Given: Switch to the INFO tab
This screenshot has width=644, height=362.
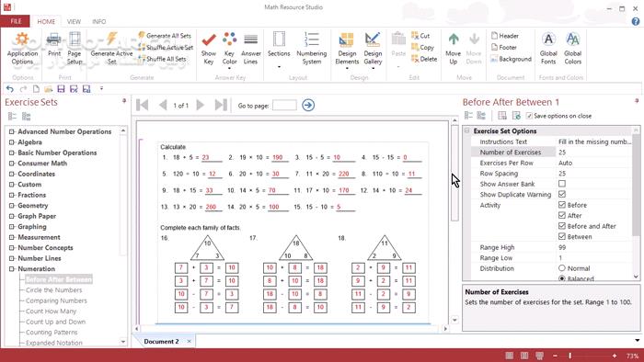Looking at the screenshot, I should tap(98, 21).
